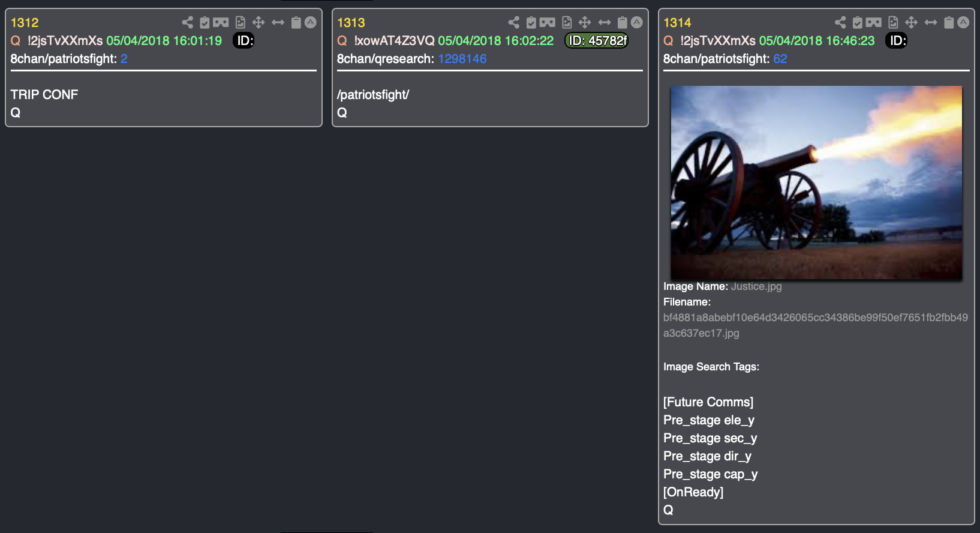Click clipboard-check icon on post 1313

[x=531, y=22]
